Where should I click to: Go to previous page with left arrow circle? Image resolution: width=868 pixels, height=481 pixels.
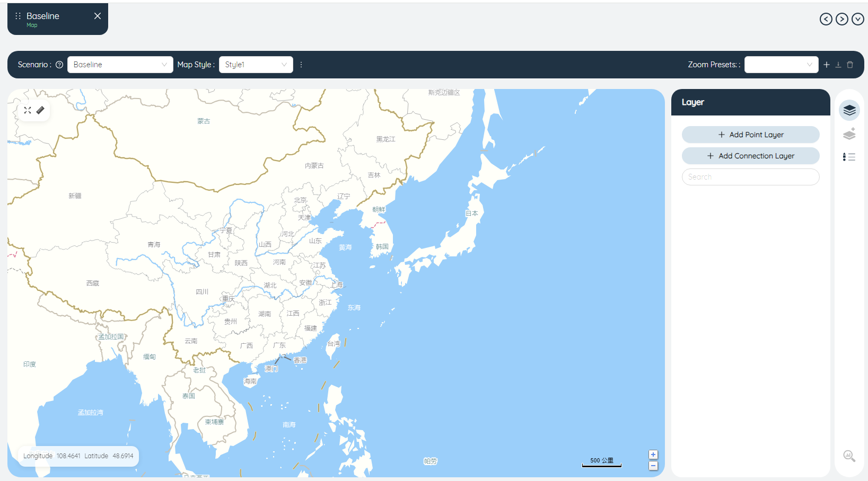[826, 19]
